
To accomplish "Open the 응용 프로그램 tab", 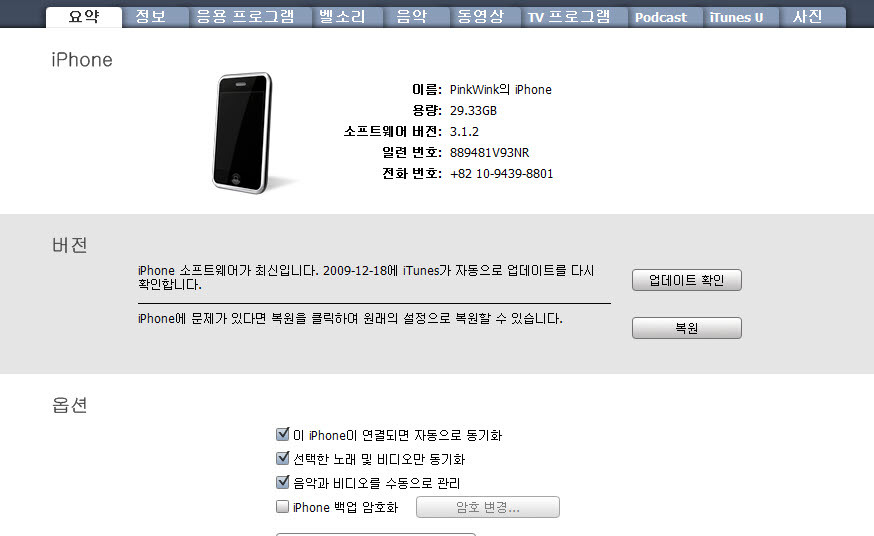I will point(245,17).
